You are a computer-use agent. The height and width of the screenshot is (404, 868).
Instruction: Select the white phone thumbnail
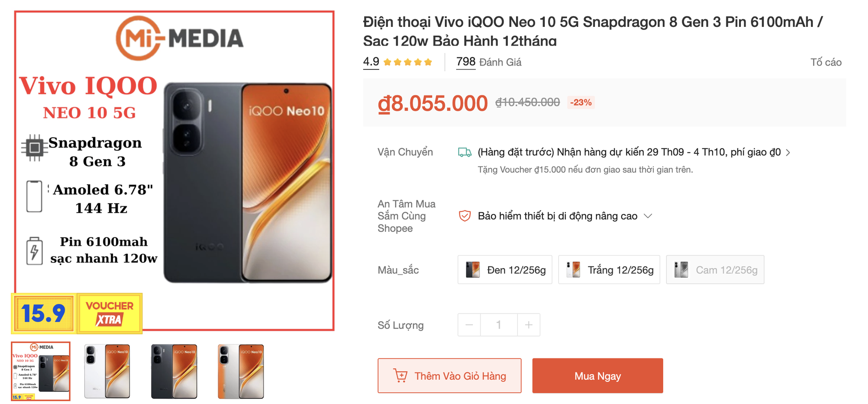[107, 372]
